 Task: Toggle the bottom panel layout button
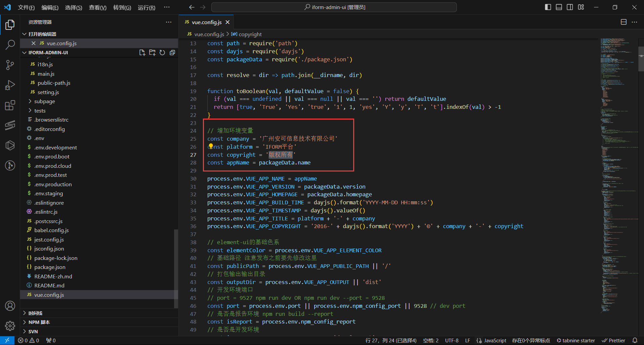[559, 7]
